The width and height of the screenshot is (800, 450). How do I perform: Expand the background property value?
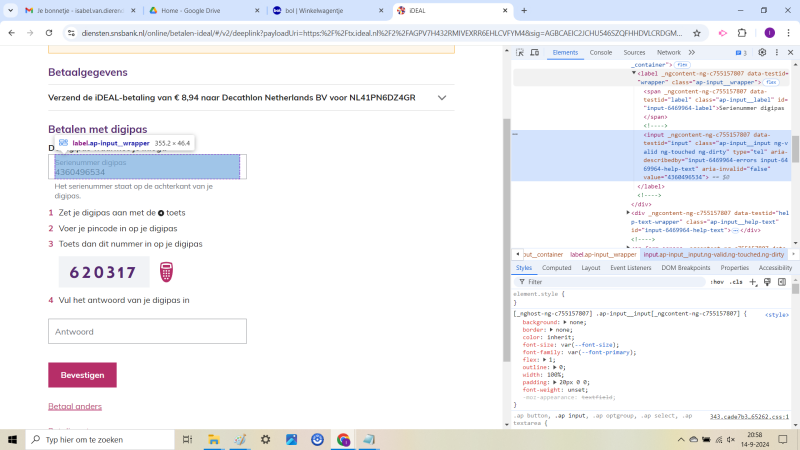pos(565,322)
